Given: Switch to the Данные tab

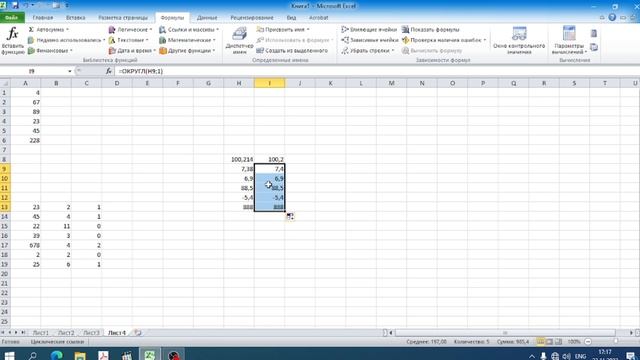Looking at the screenshot, I should pos(207,18).
